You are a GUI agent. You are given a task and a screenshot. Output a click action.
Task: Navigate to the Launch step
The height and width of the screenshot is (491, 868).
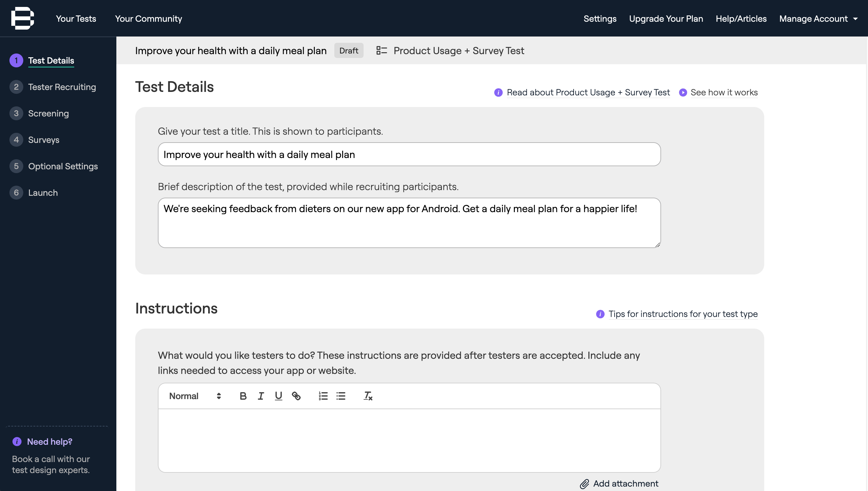(42, 192)
